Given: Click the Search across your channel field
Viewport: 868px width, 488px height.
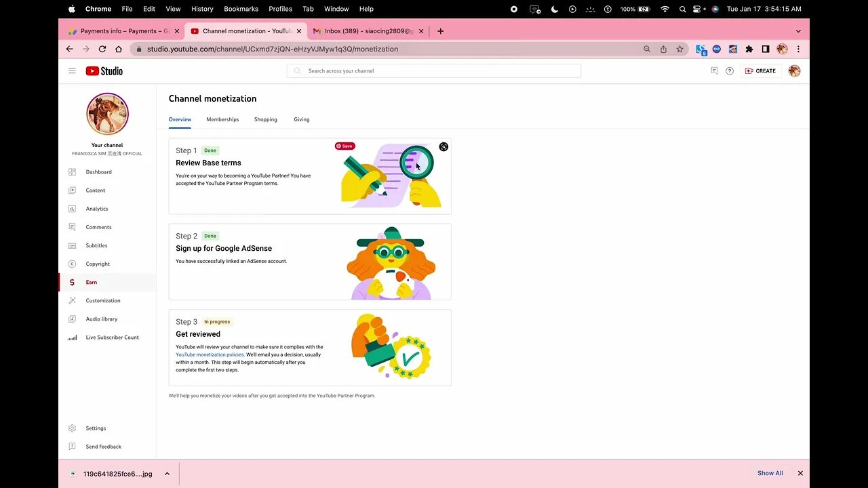Looking at the screenshot, I should (434, 70).
